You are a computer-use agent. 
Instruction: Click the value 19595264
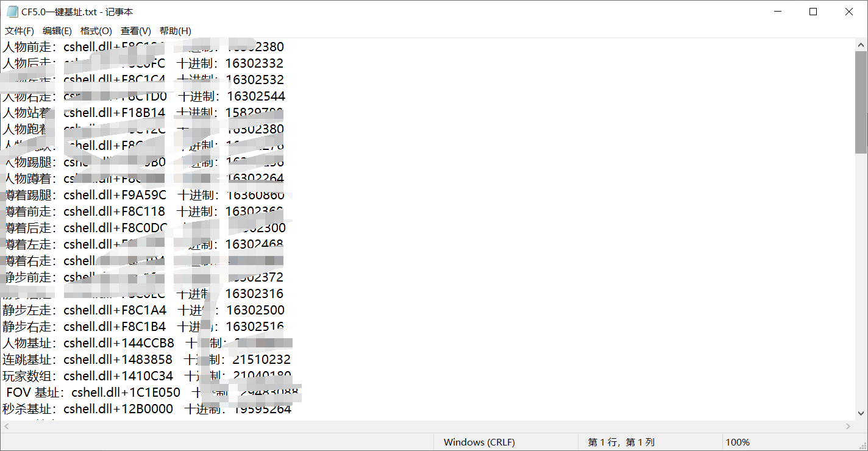(262, 409)
